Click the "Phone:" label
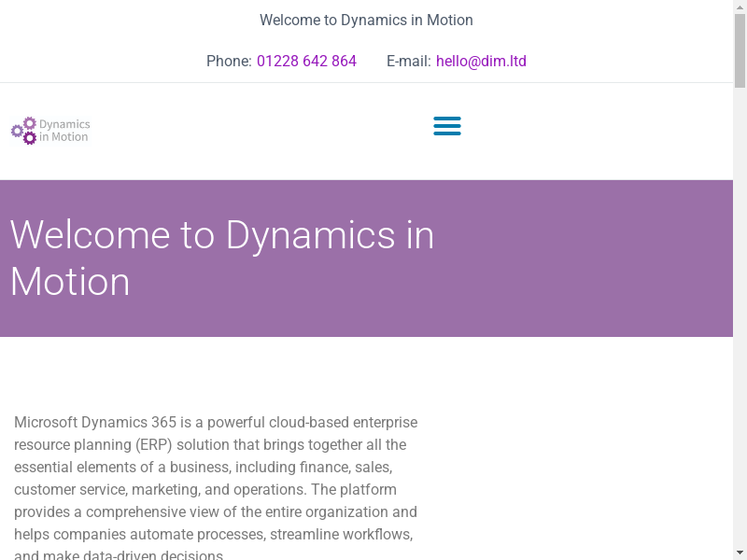This screenshot has width=747, height=560. coord(229,62)
